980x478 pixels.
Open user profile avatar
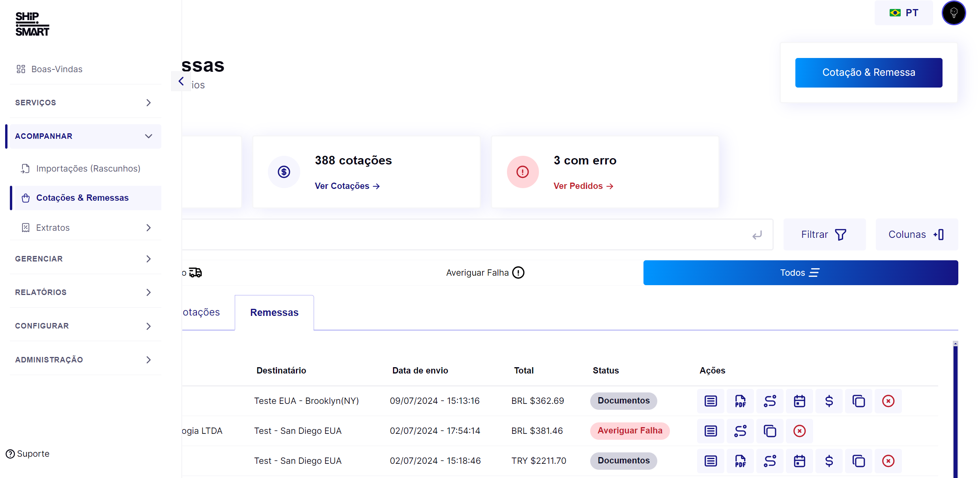click(954, 13)
